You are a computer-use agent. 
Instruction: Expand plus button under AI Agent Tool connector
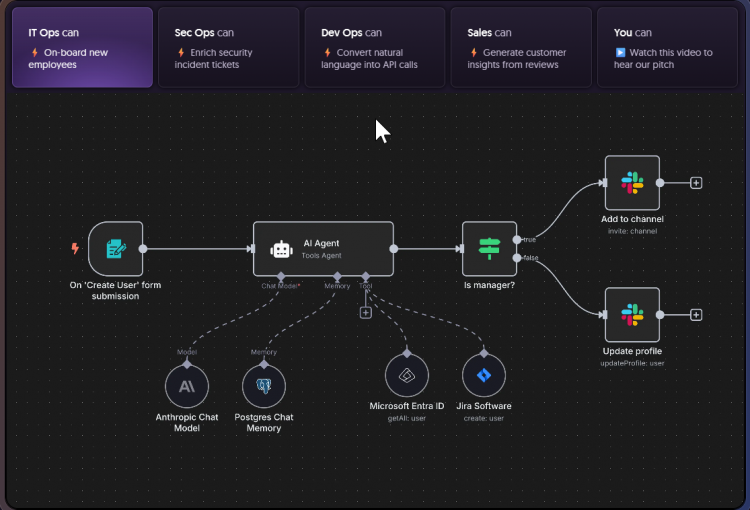point(366,313)
